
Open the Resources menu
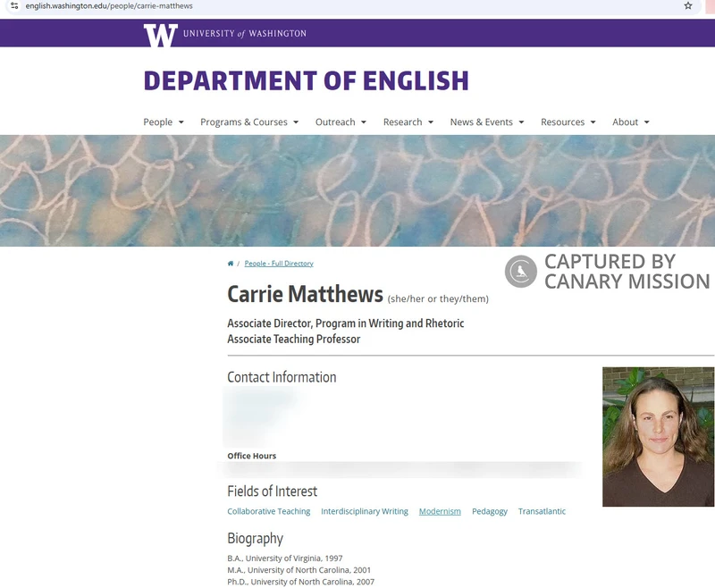tap(563, 122)
